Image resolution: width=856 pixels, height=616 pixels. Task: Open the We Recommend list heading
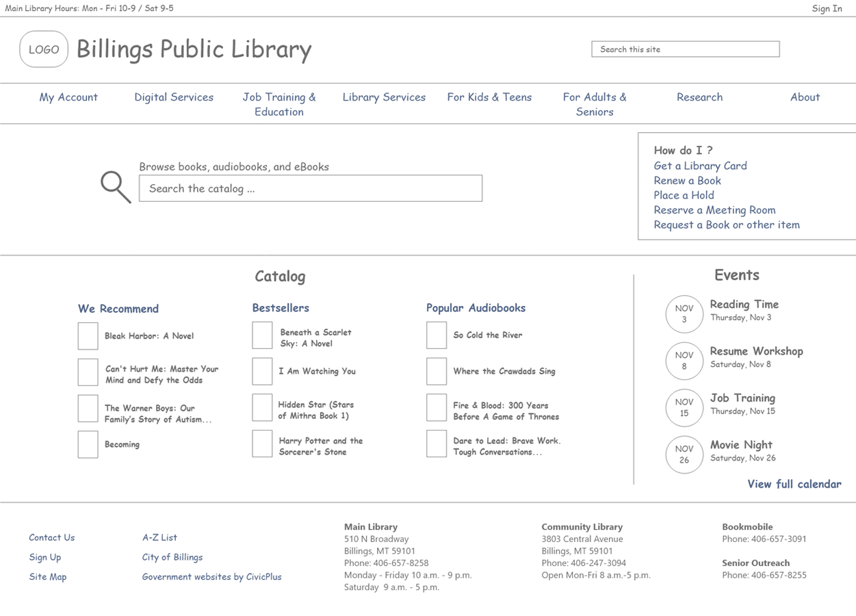118,309
